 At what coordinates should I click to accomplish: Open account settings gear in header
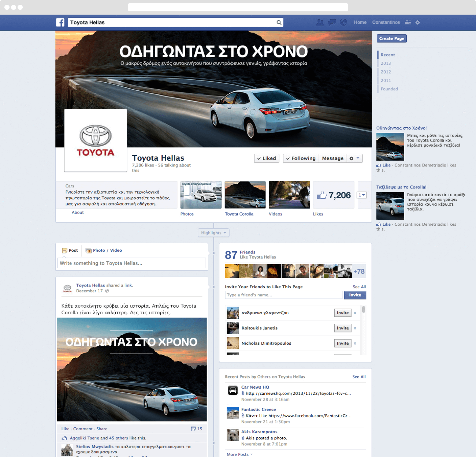[417, 22]
